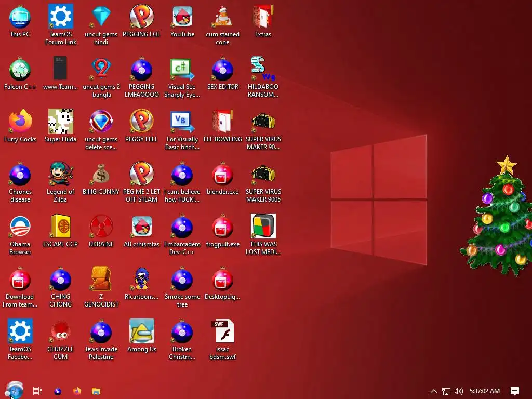Launch the Among Us icon

click(x=141, y=336)
